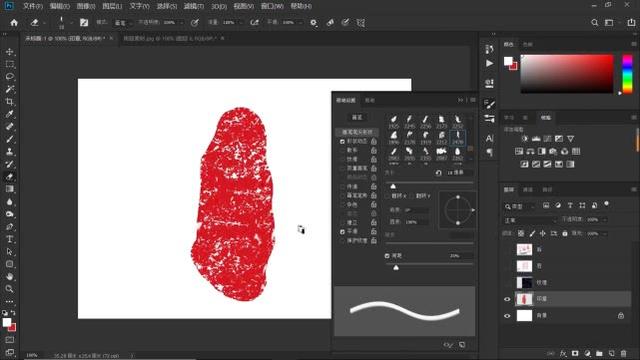The image size is (640, 360).
Task: Click the 画笔 button in brush settings
Action: pos(357,118)
